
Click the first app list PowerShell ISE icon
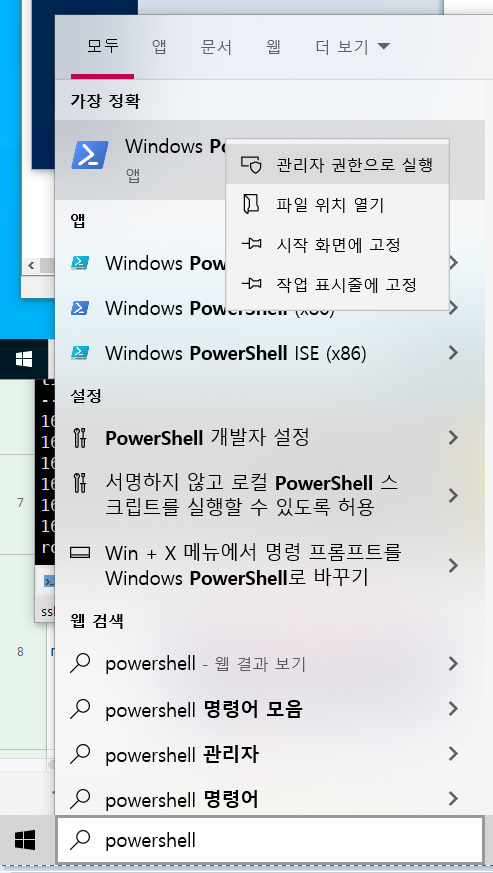(x=80, y=263)
